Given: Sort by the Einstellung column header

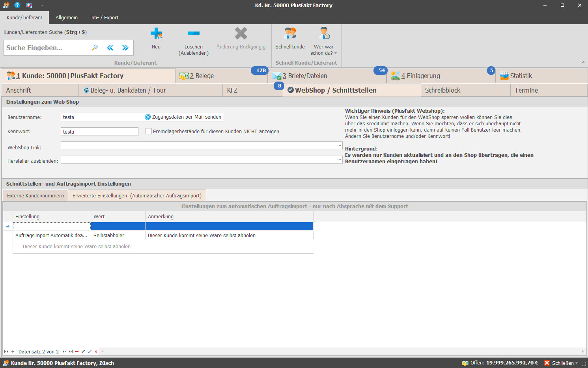Looking at the screenshot, I should 52,217.
